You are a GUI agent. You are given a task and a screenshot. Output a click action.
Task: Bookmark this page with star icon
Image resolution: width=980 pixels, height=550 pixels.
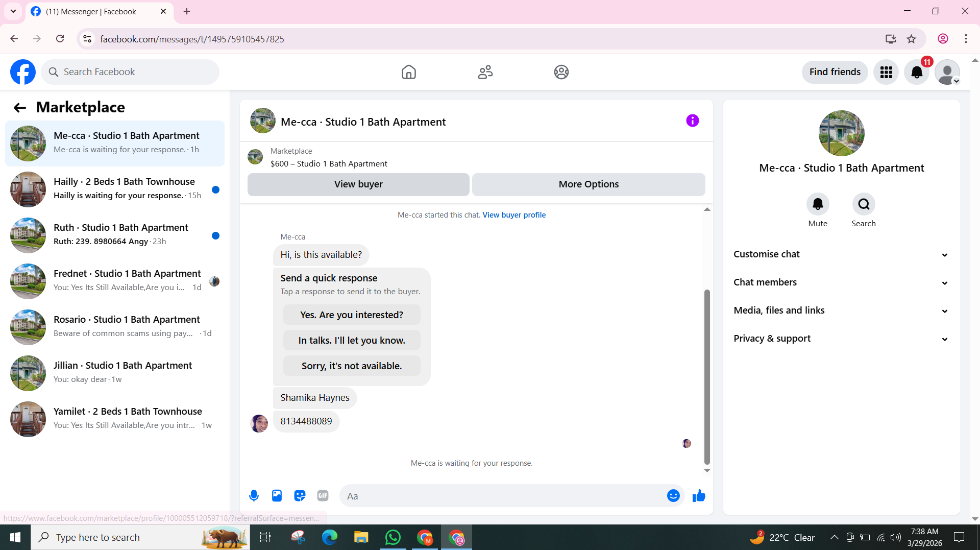click(x=912, y=39)
